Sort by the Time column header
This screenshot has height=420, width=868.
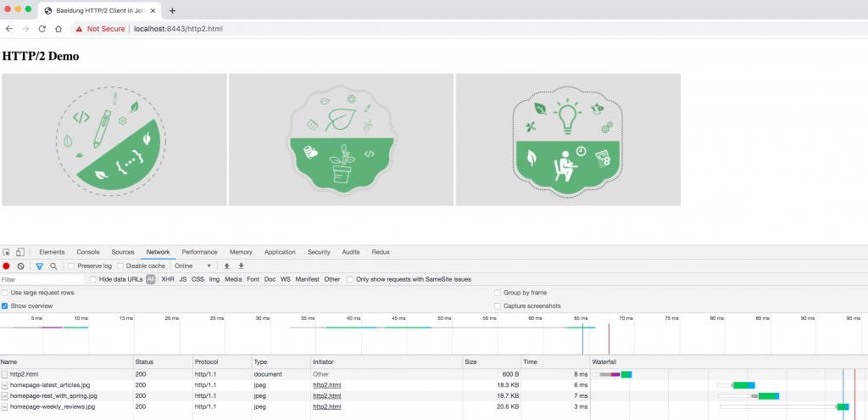(556, 361)
